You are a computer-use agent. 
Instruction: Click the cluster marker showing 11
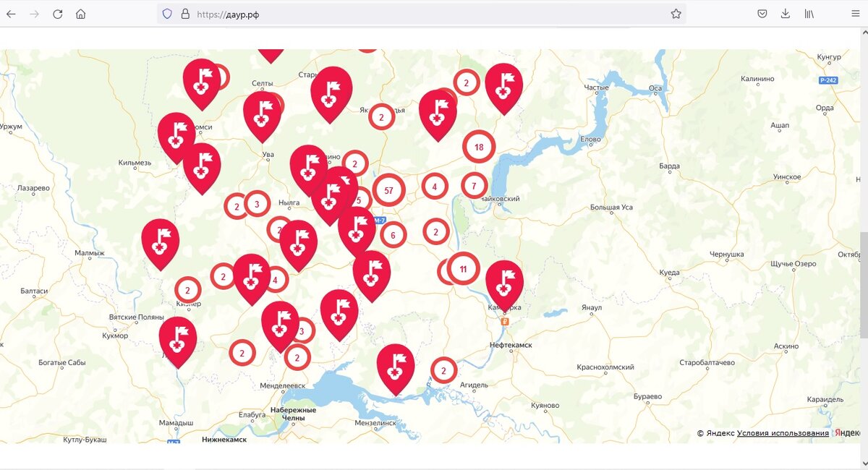[x=464, y=268]
